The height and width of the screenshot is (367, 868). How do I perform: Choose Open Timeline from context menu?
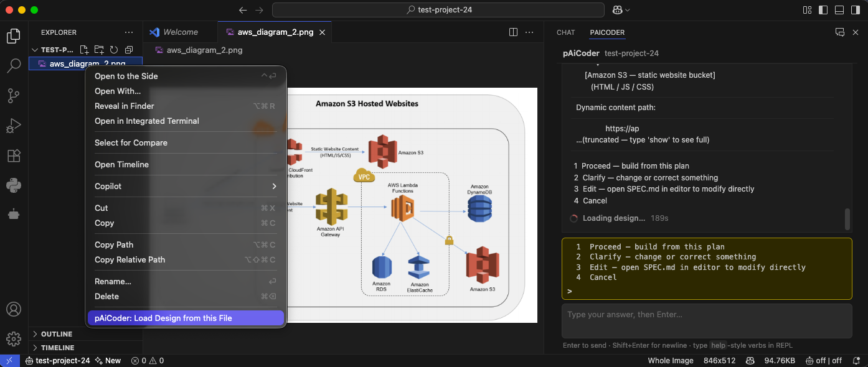(x=186, y=164)
